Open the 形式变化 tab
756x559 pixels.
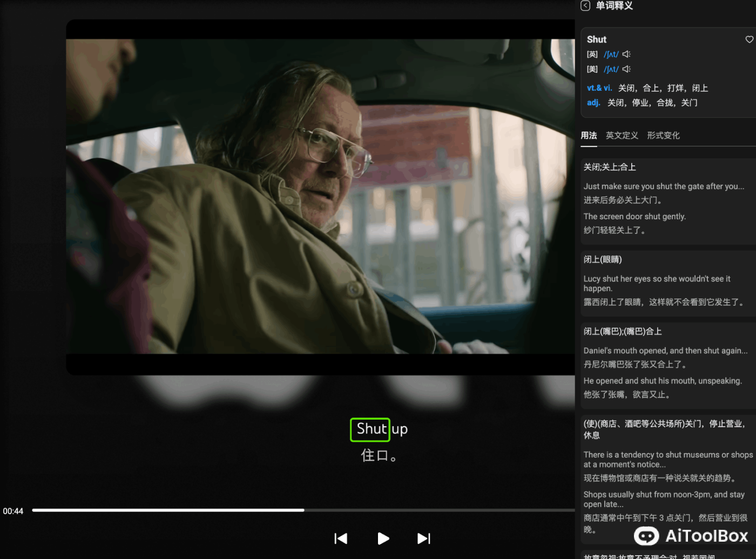663,136
